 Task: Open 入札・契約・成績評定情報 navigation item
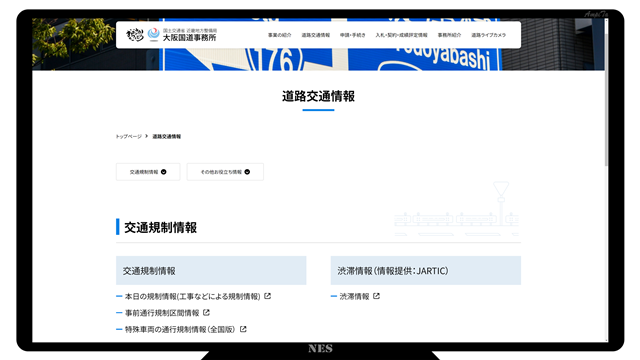coord(401,35)
